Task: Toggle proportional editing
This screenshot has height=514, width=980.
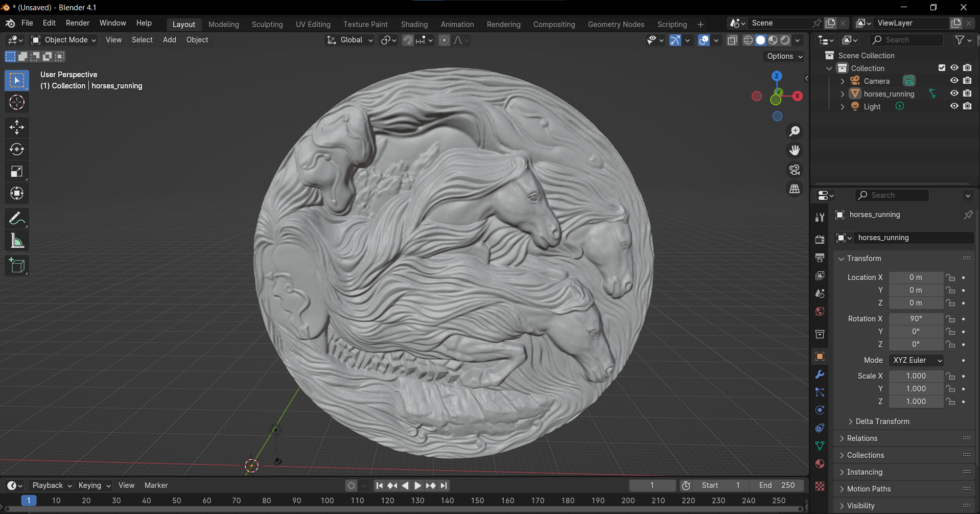Action: (x=444, y=40)
